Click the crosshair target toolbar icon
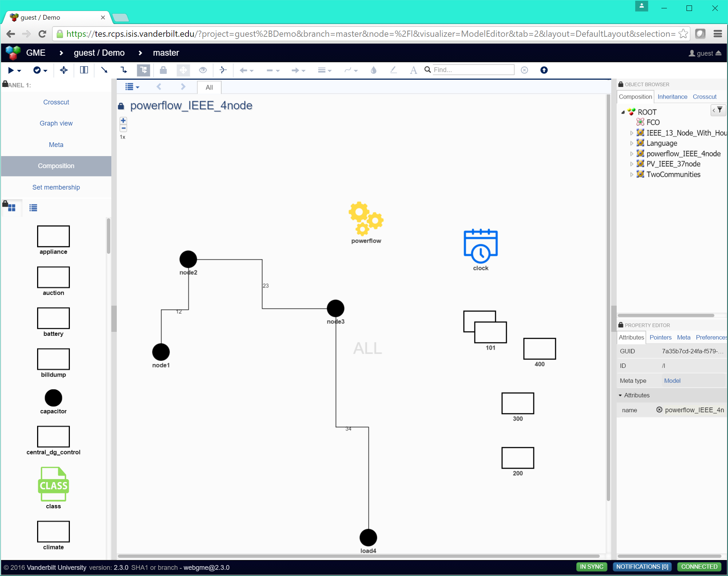This screenshot has width=728, height=576. coord(64,70)
